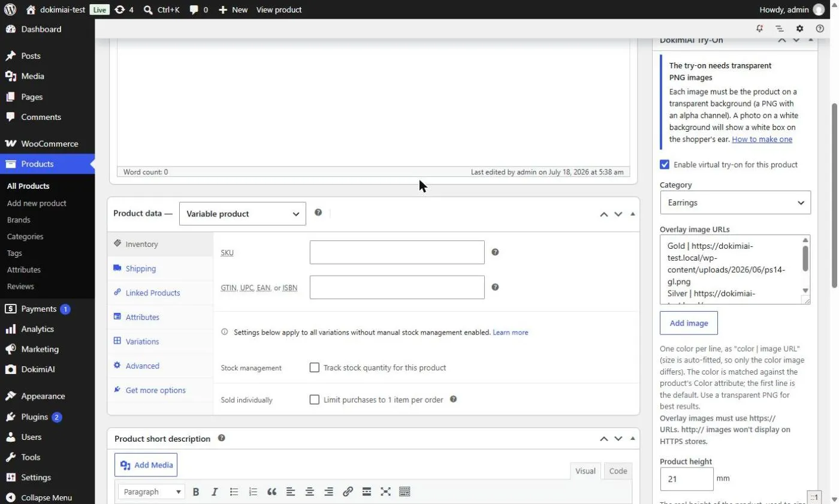Viewport: 839px width, 504px height.
Task: Click the notification bell icon in top toolbar
Action: click(760, 28)
